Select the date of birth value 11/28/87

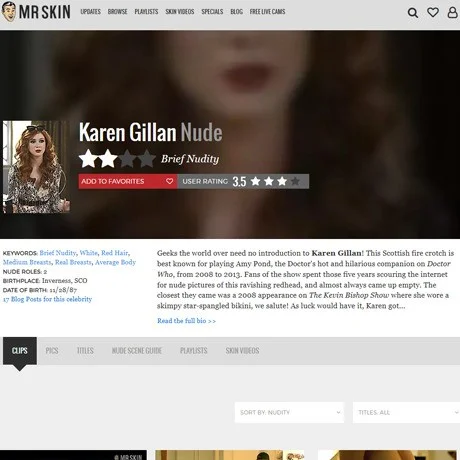click(63, 290)
